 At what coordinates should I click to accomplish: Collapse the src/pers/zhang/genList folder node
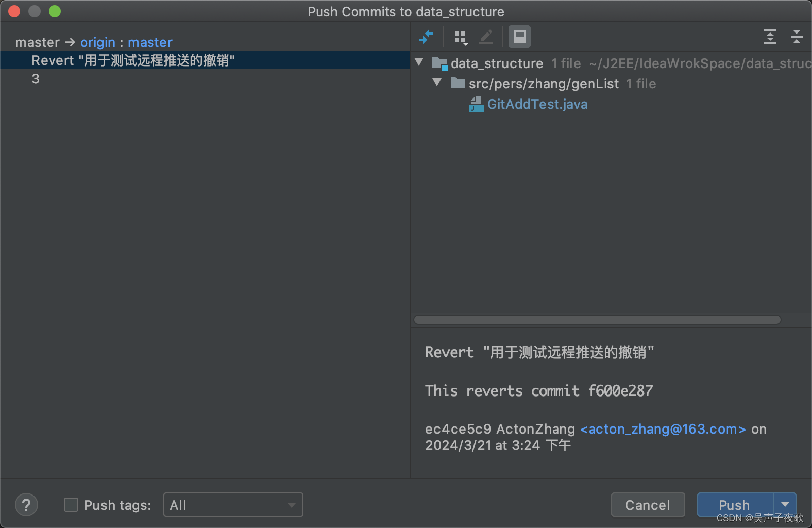pos(437,83)
